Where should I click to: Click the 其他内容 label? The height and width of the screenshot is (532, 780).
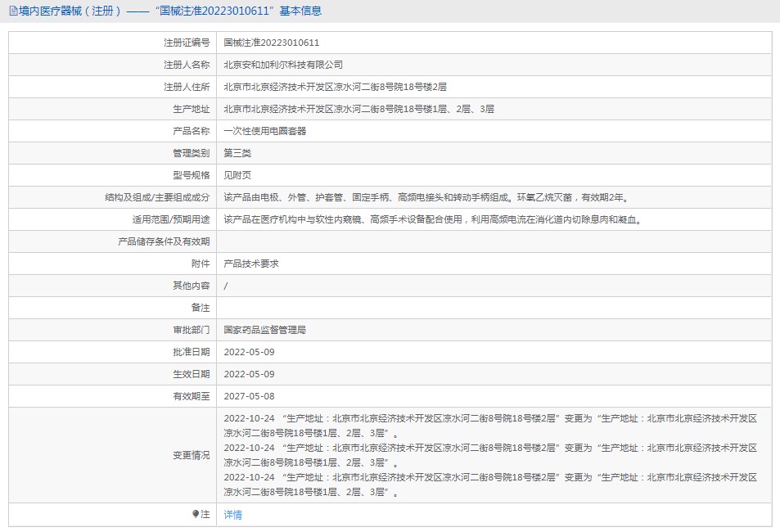pyautogui.click(x=192, y=286)
